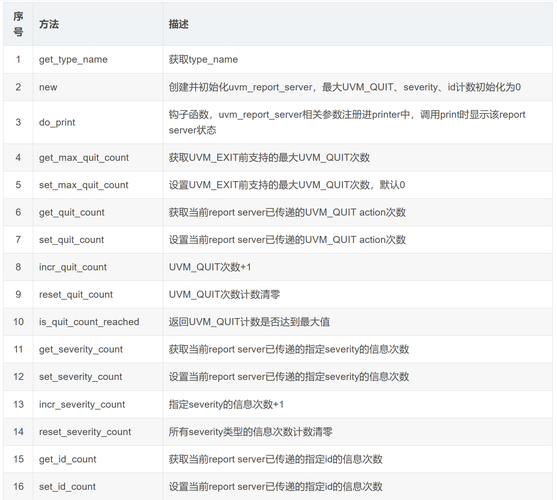Click the reset_quit_count method cell
The height and width of the screenshot is (500, 557).
click(x=76, y=294)
